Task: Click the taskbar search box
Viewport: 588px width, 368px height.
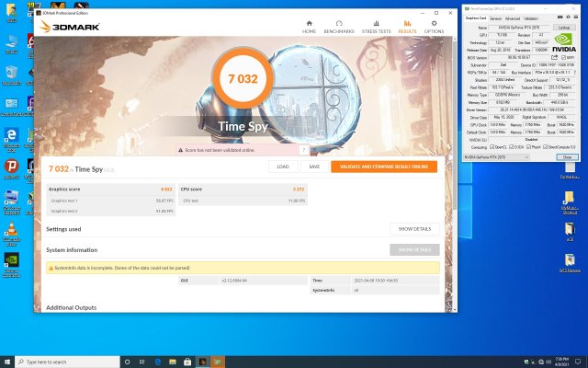Action: point(64,360)
